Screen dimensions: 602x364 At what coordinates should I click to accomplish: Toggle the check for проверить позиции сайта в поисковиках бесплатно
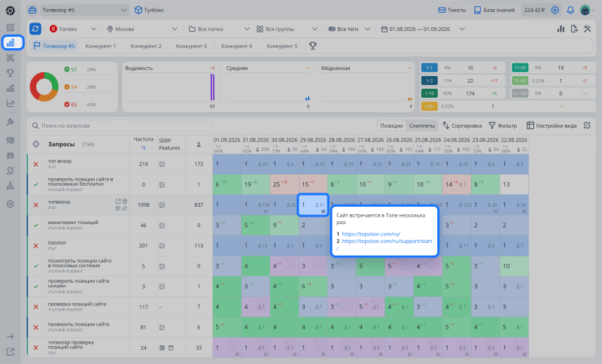tap(35, 184)
